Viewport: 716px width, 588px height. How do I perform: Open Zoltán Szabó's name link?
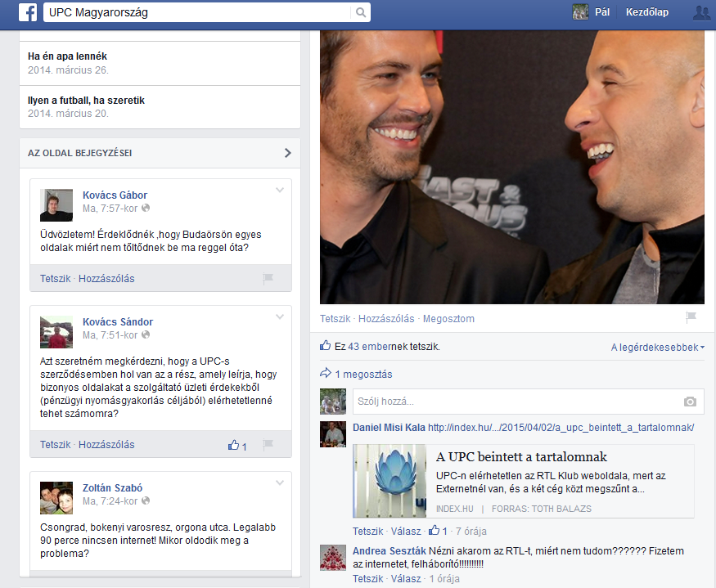(112, 487)
